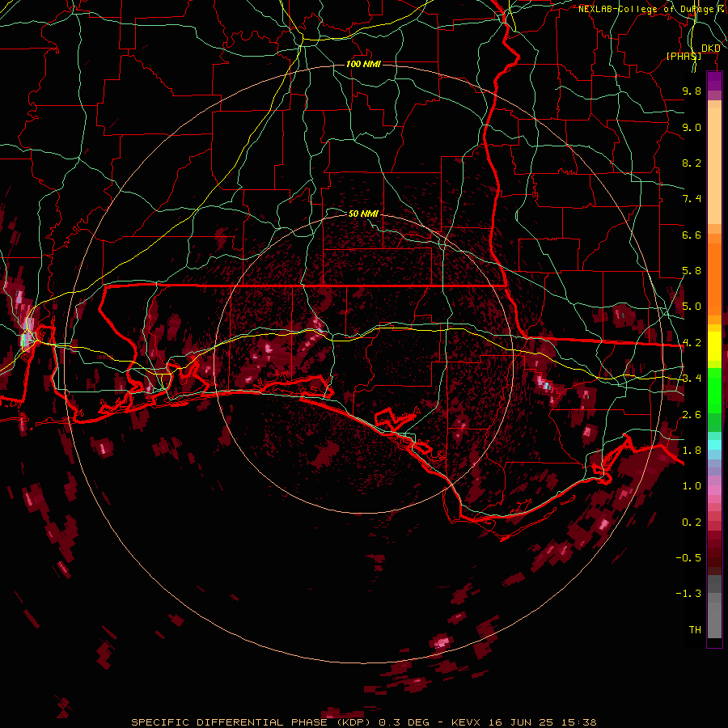Select the 9.8 scale value

pyautogui.click(x=692, y=91)
